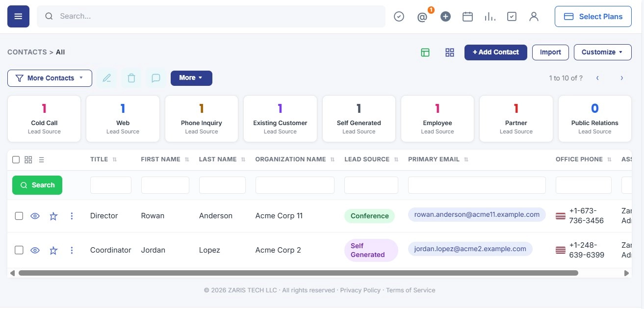Go to previous page arrow
Image resolution: width=644 pixels, height=309 pixels.
coord(597,78)
